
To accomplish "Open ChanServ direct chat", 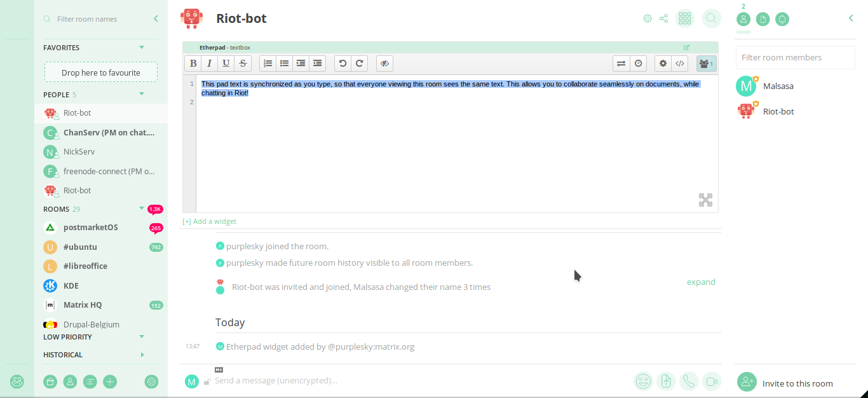I will 102,133.
